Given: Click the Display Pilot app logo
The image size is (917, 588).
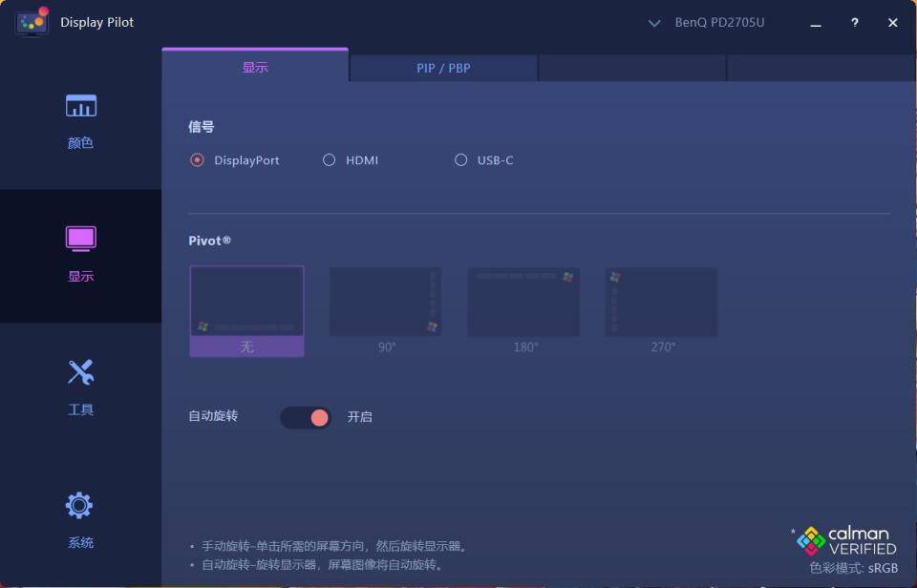Looking at the screenshot, I should click(32, 22).
